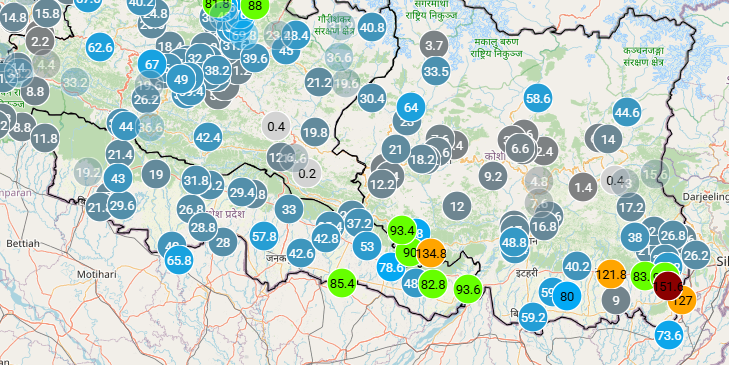729x365 pixels.
Task: Click the blue 65.8 station marker
Action: click(179, 260)
